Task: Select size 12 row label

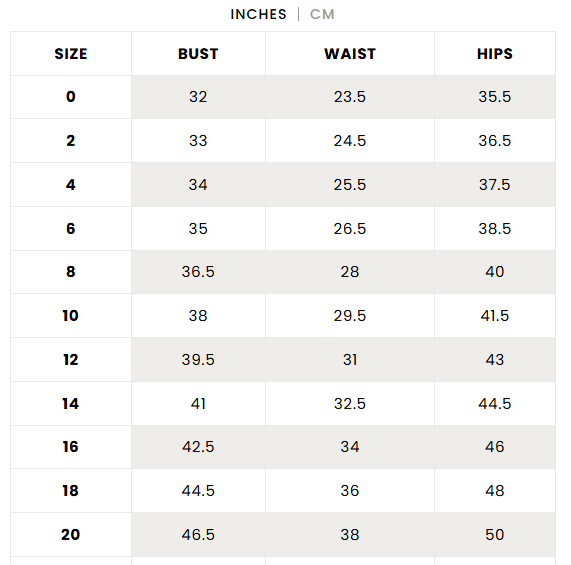Action: [x=71, y=360]
